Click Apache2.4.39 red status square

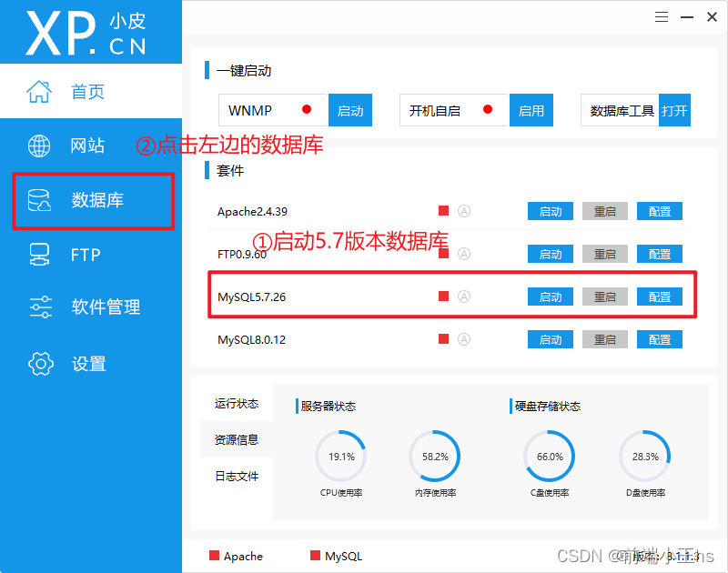click(443, 211)
